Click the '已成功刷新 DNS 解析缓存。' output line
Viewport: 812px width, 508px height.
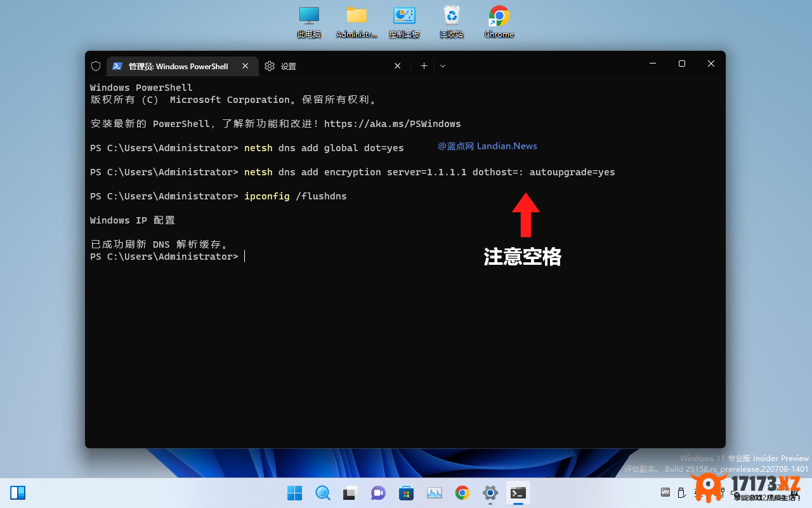click(x=159, y=244)
